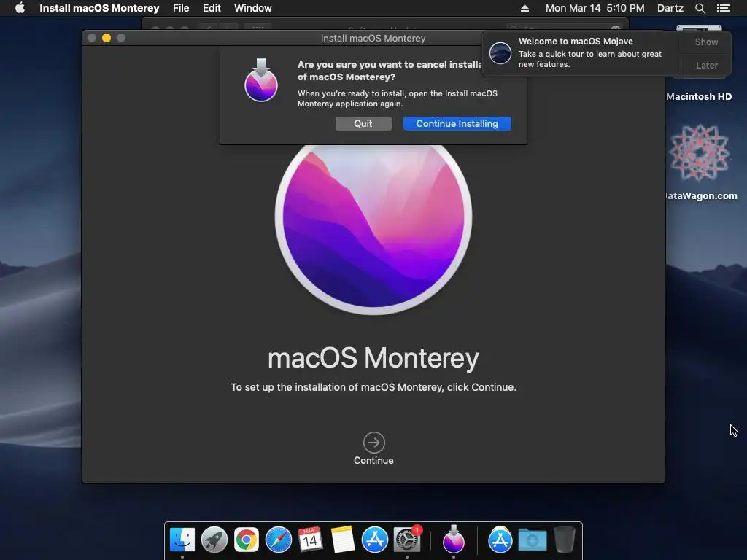Click the Continue arrow circle icon
Screen dimensions: 747x560
[x=374, y=443]
